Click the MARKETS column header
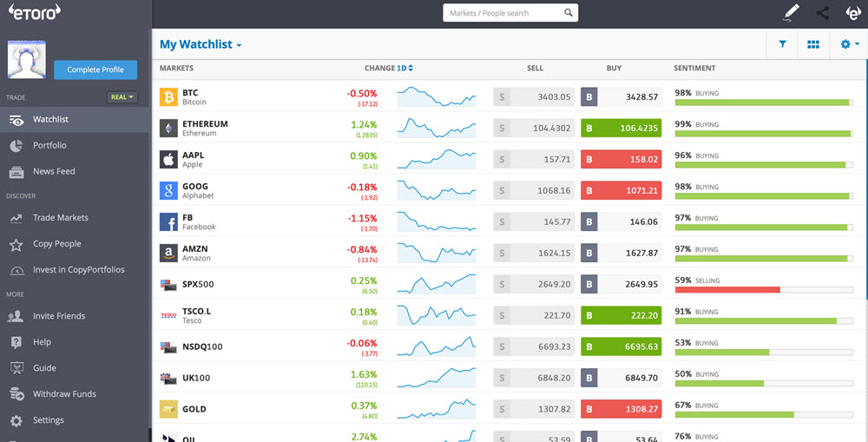868x442 pixels. click(176, 68)
